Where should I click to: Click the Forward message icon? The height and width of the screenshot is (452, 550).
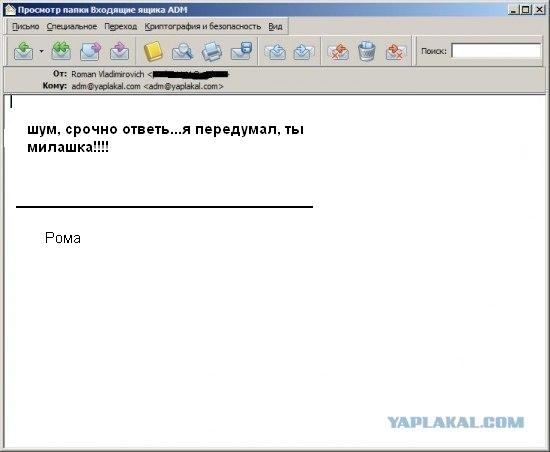[90, 51]
